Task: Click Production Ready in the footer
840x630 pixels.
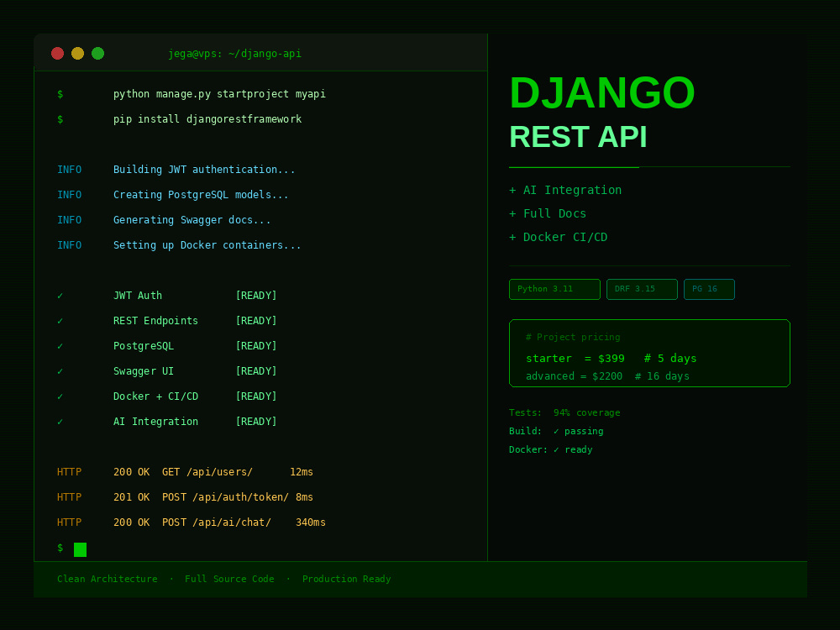Action: click(347, 579)
